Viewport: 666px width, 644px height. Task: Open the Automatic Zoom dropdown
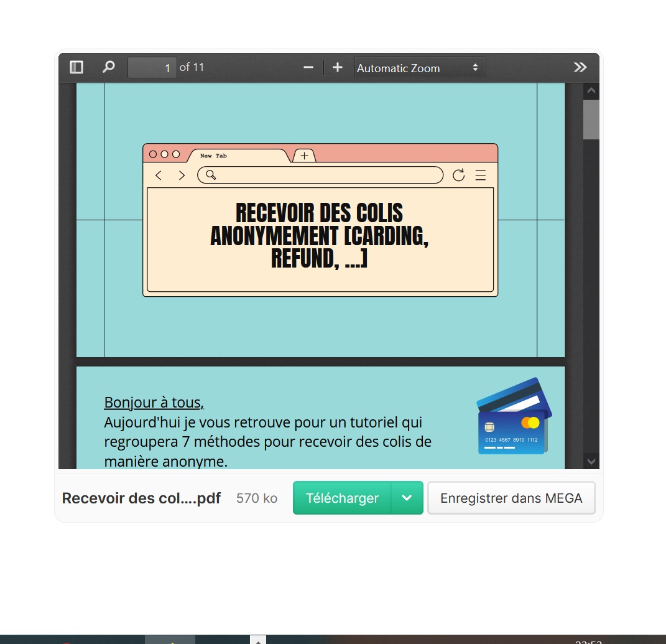click(420, 67)
